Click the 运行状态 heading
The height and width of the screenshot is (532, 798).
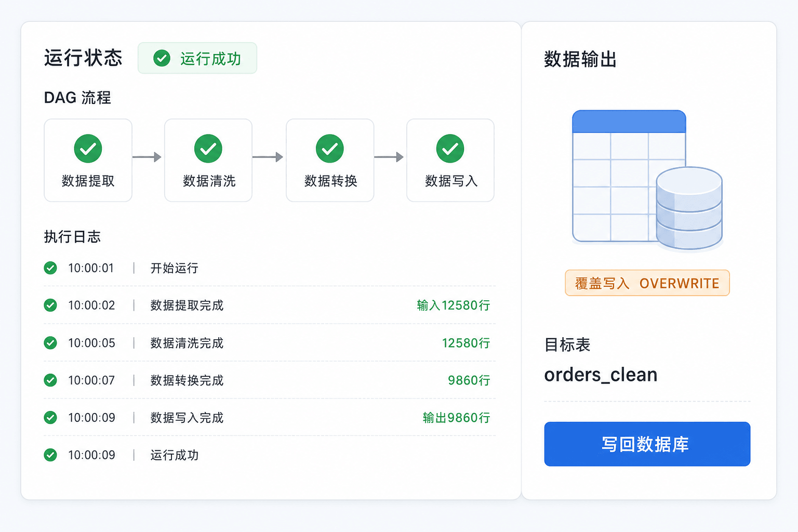83,58
